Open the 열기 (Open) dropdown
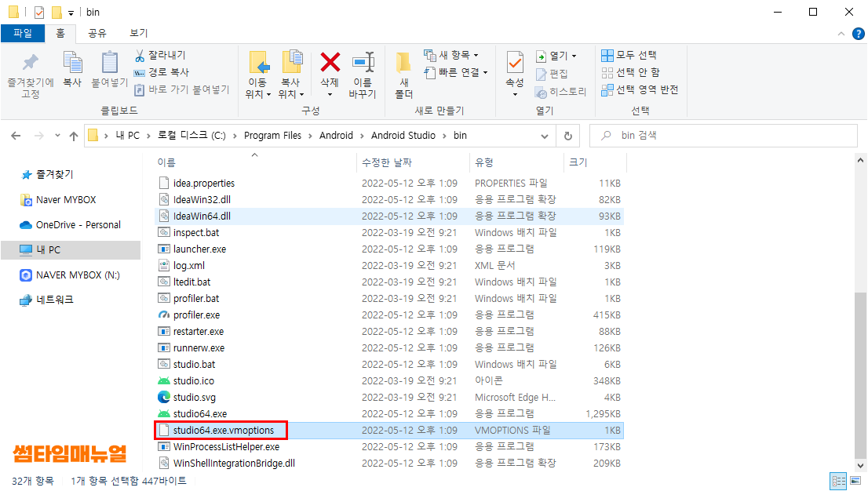 click(556, 56)
